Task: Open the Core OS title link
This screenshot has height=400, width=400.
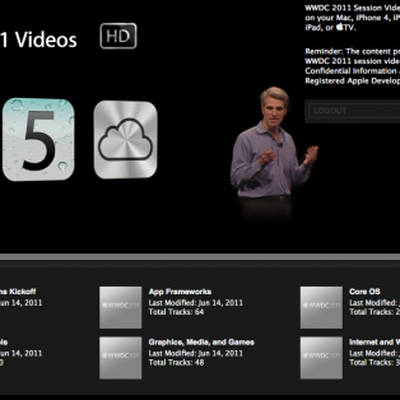Action: pos(365,292)
